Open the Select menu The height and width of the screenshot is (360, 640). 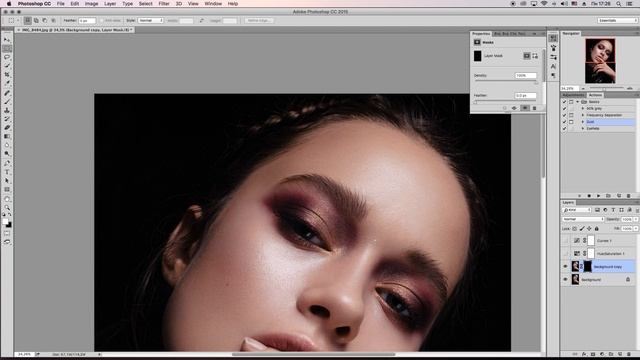[x=145, y=4]
